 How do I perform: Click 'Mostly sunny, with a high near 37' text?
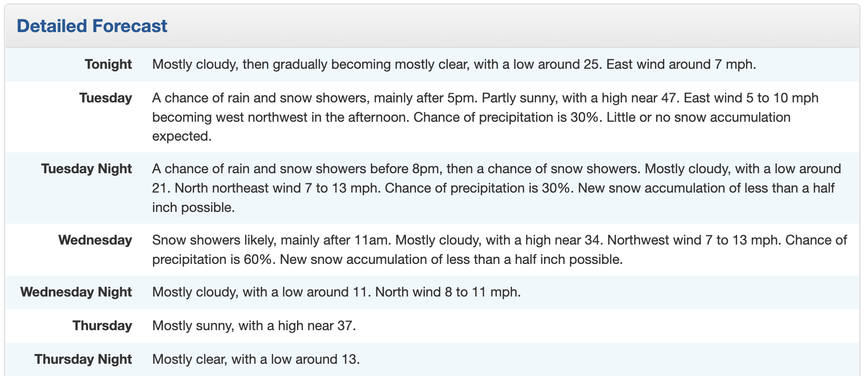(x=254, y=326)
